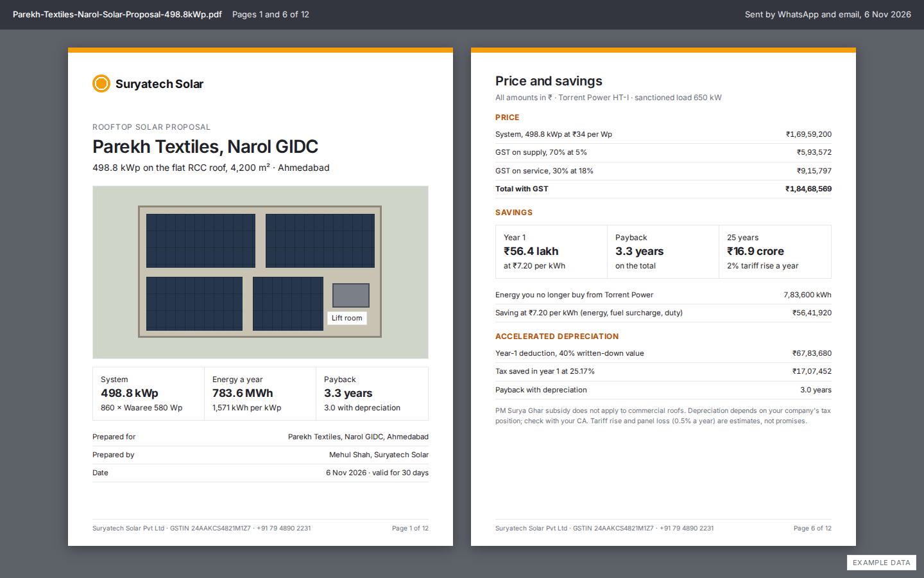Click the 'EXAMPLE DATA' badge

tap(882, 563)
